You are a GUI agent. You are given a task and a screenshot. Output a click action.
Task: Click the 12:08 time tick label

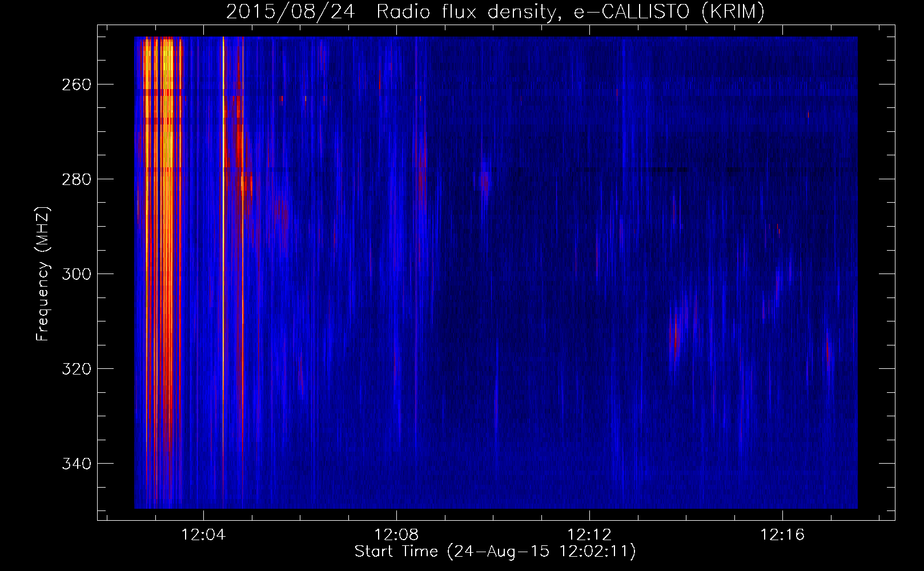(396, 535)
